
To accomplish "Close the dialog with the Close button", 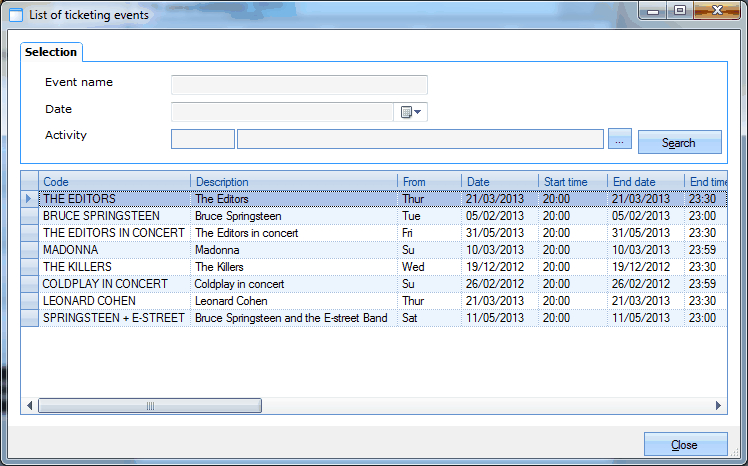I will tap(685, 445).
